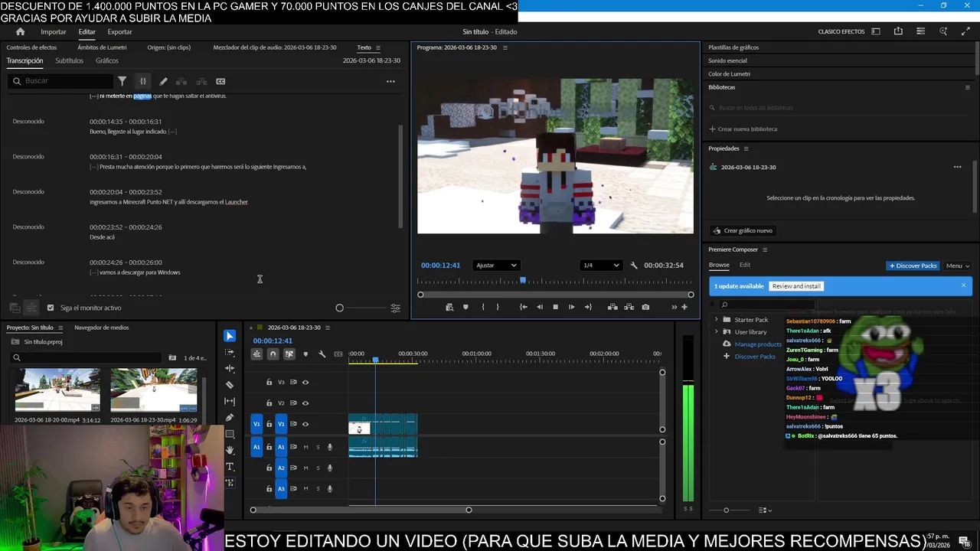Switch to the Importar workspace tab
This screenshot has width=980, height=551.
point(54,31)
